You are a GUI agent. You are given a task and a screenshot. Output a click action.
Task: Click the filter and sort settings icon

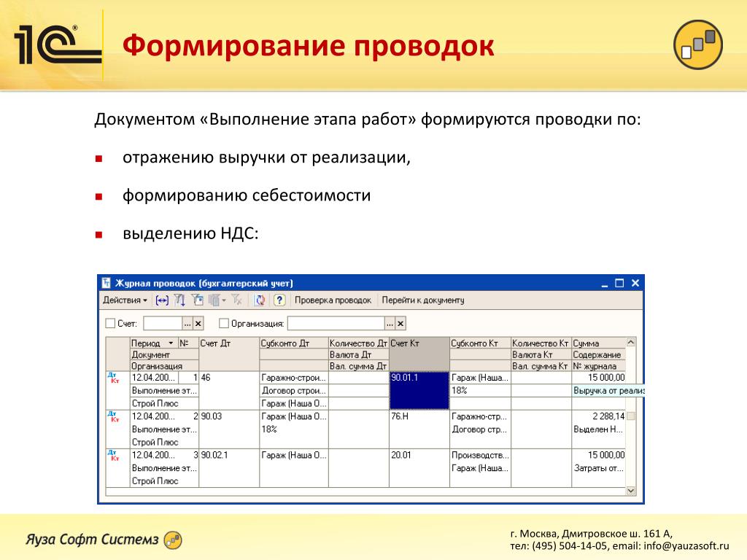point(179,300)
